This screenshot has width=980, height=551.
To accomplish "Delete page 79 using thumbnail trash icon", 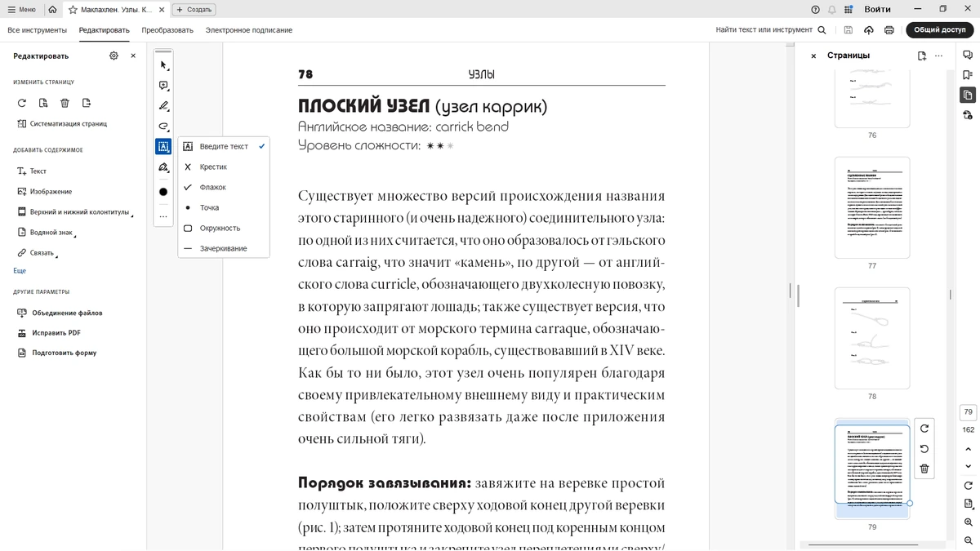I will 924,469.
